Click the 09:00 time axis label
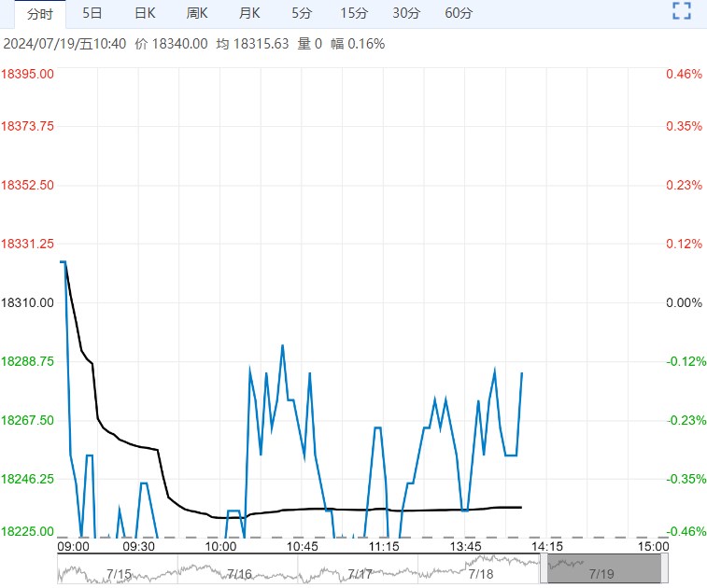This screenshot has width=707, height=588. click(x=73, y=546)
